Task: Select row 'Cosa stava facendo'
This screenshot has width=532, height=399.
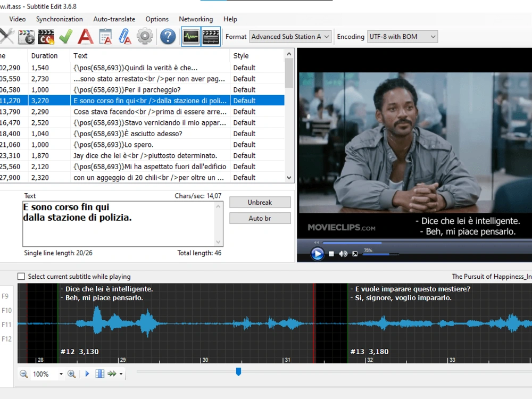Action: point(142,112)
